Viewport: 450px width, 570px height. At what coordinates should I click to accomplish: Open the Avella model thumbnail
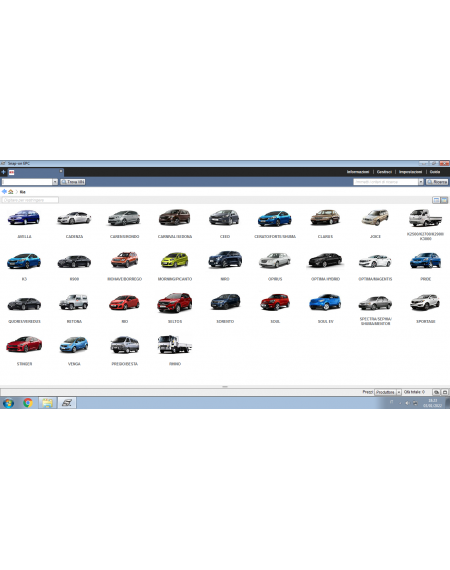(24, 218)
